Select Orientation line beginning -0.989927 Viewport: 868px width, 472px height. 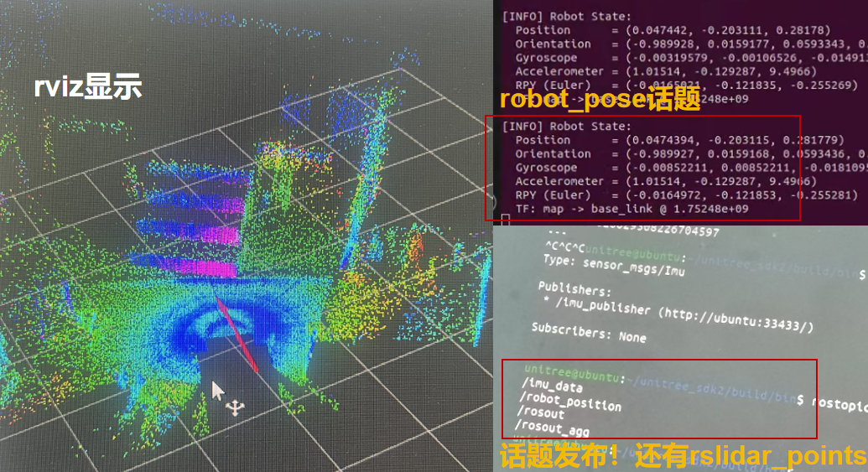(691, 153)
